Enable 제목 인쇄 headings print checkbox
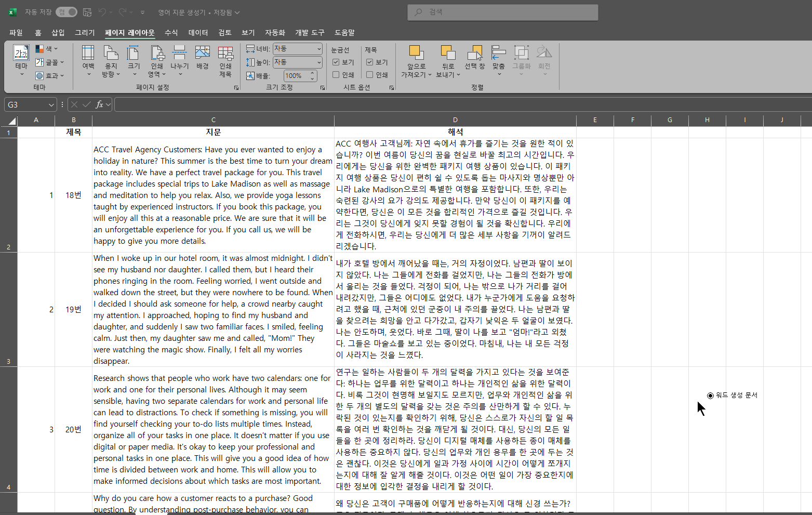Image resolution: width=812 pixels, height=515 pixels. pyautogui.click(x=370, y=75)
